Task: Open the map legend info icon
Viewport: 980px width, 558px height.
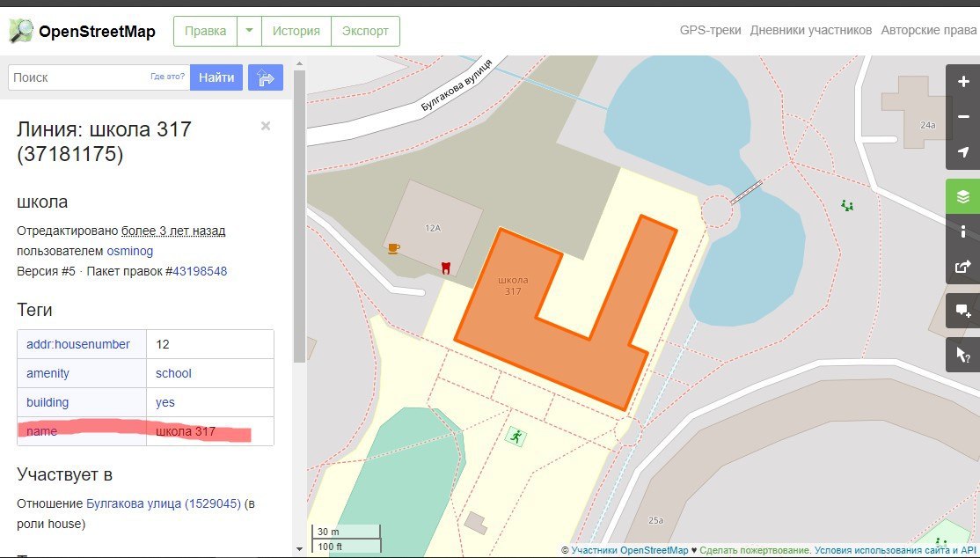Action: 963,231
